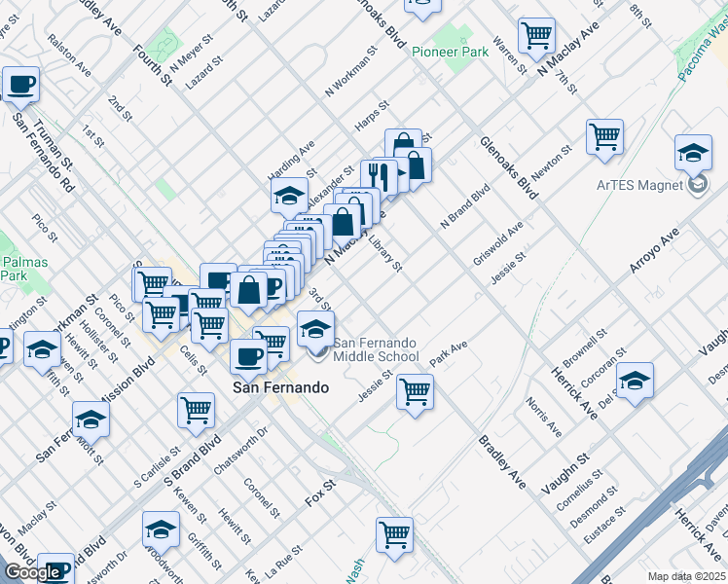The image size is (728, 584).
Task: Click the coffee cup marker near Celis St
Action: pyautogui.click(x=249, y=356)
